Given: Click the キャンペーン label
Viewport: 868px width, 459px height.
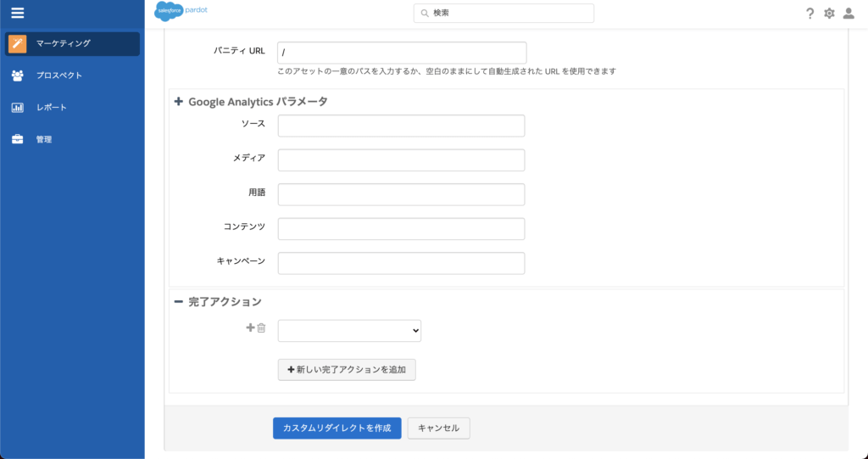Looking at the screenshot, I should [241, 261].
